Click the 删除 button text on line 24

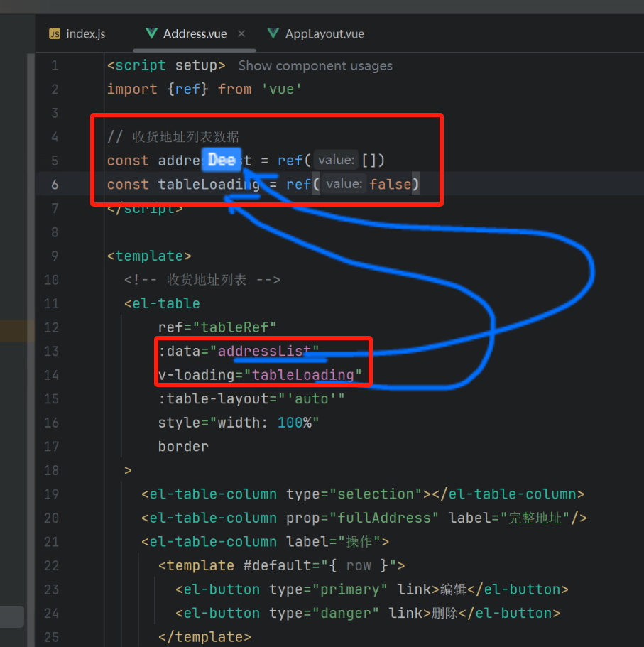tap(444, 613)
